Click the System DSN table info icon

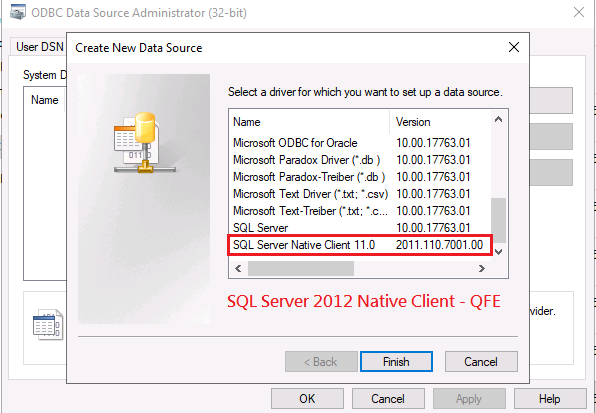(x=48, y=324)
